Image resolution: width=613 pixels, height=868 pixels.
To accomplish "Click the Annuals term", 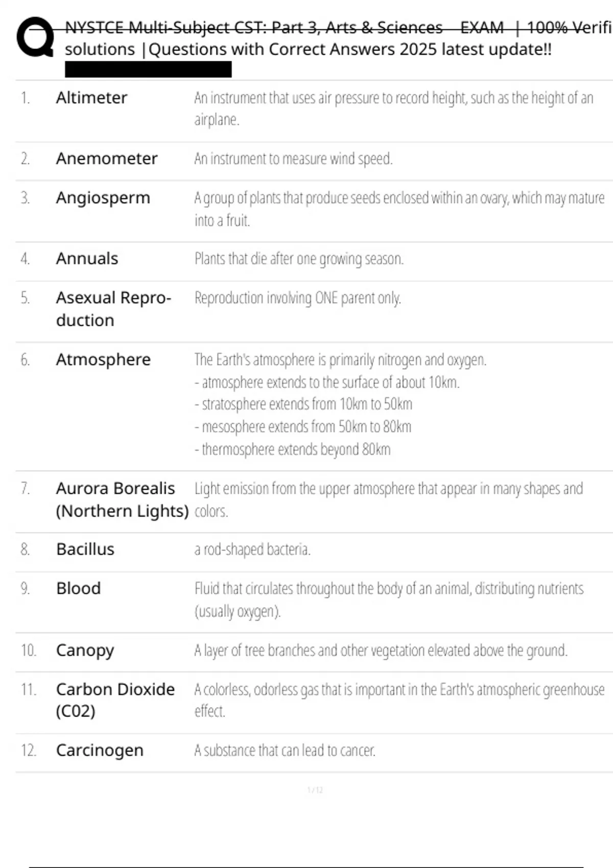I will pyautogui.click(x=87, y=259).
